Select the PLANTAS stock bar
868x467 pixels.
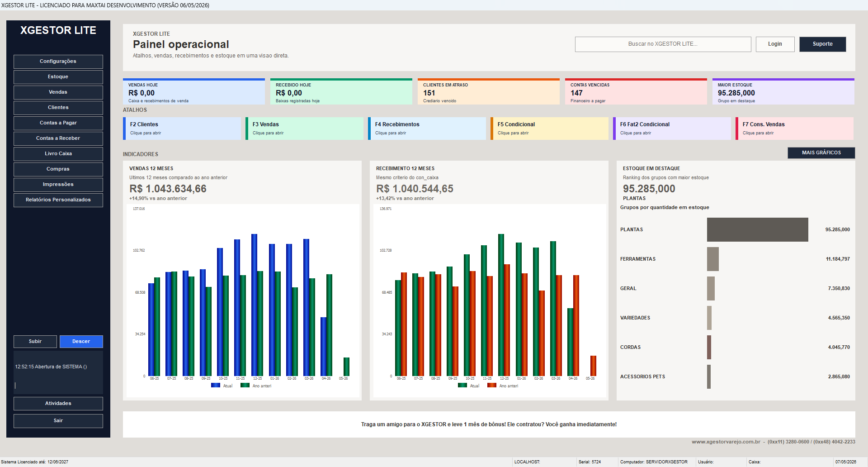[758, 229]
